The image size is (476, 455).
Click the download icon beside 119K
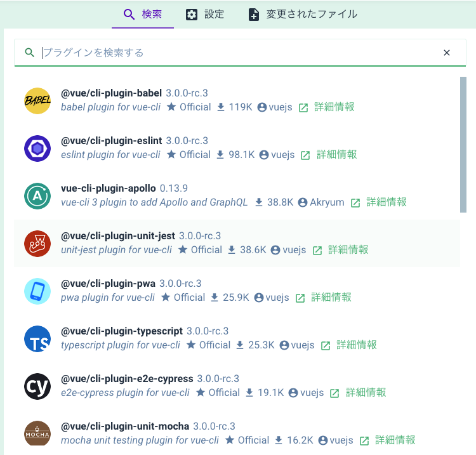pyautogui.click(x=221, y=107)
